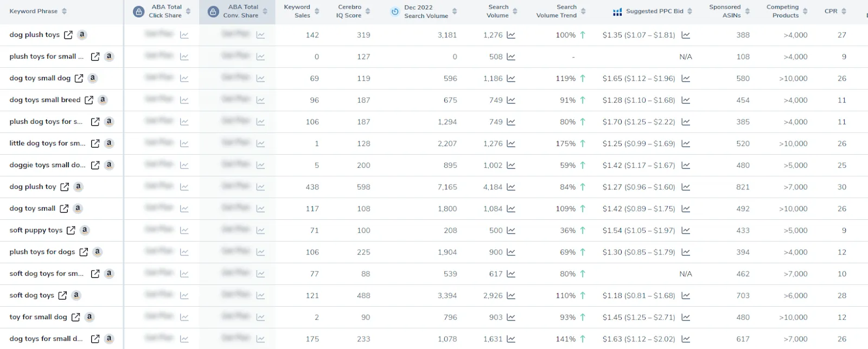
Task: Open the Amazon icon for 'little dog toys for sm...'
Action: pyautogui.click(x=109, y=143)
